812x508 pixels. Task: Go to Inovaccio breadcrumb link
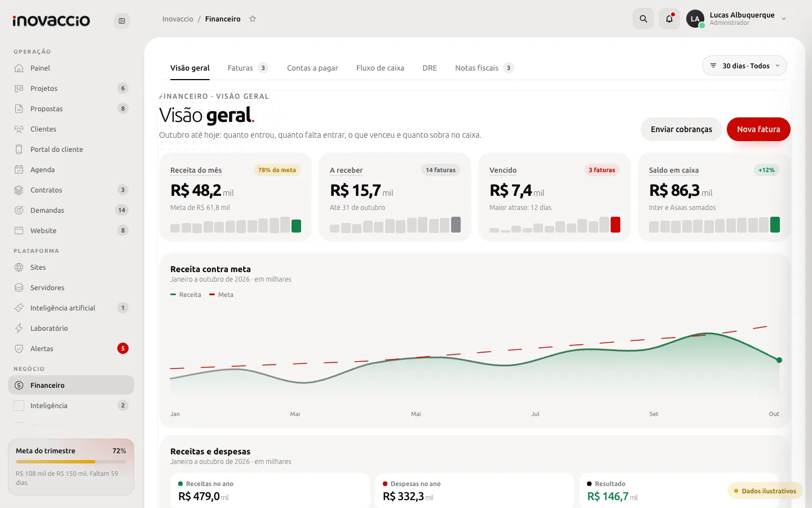pyautogui.click(x=178, y=19)
